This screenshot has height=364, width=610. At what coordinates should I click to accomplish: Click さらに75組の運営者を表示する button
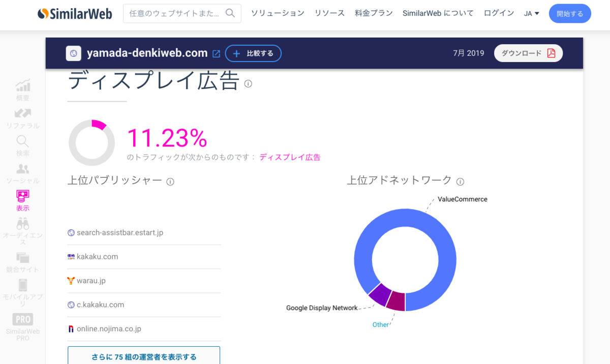point(144,357)
